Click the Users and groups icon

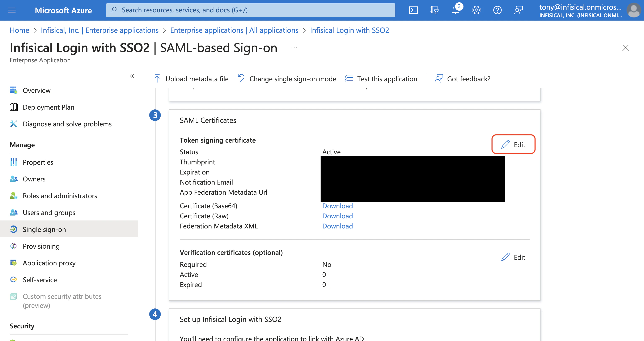13,212
